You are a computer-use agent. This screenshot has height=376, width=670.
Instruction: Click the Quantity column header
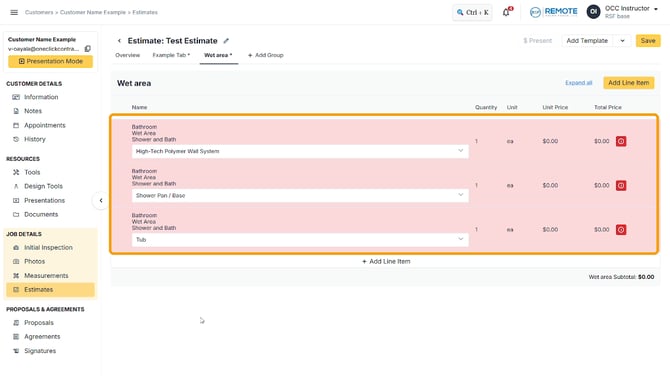486,108
